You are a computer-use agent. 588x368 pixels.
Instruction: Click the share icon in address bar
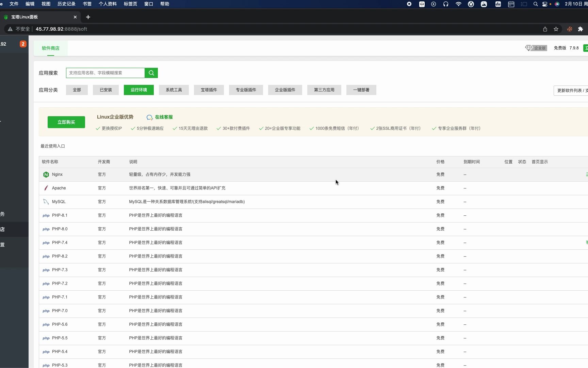pos(545,29)
